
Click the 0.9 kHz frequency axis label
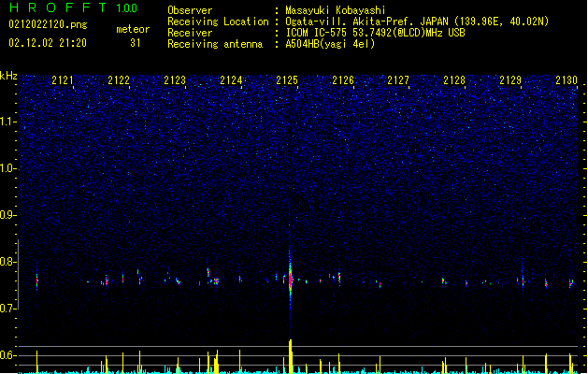click(7, 215)
